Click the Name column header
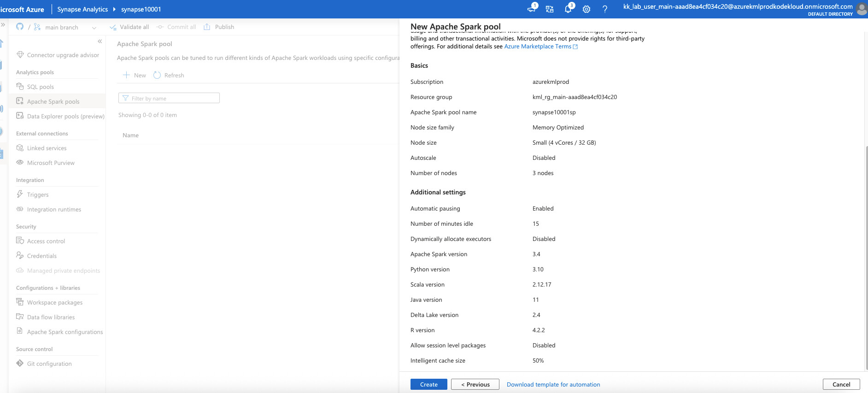 131,135
